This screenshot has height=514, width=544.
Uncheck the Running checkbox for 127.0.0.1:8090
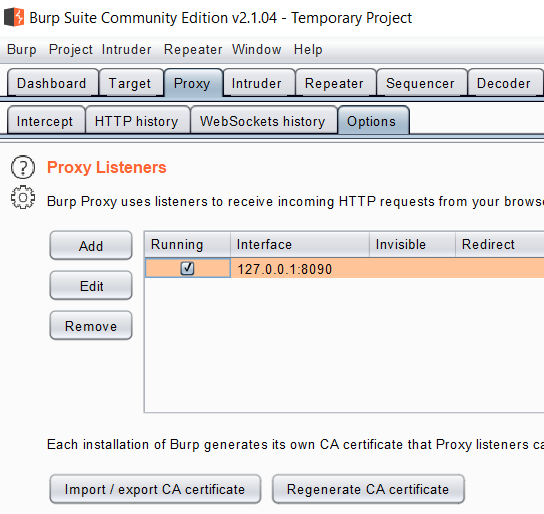click(187, 268)
